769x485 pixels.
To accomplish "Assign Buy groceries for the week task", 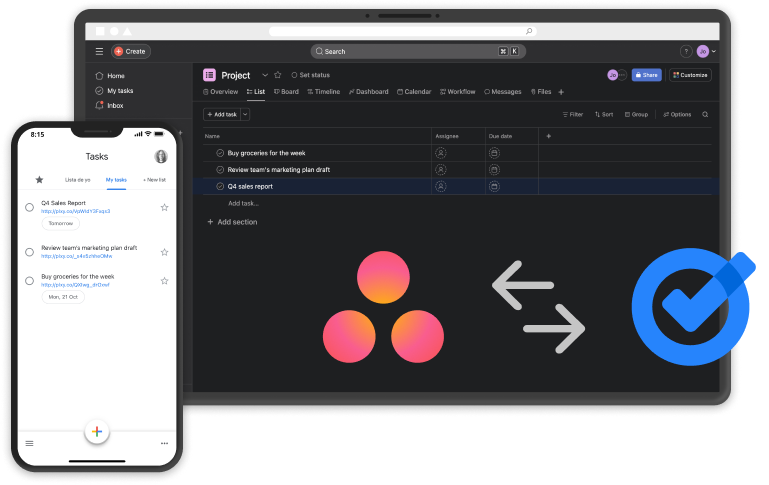I will tap(441, 153).
